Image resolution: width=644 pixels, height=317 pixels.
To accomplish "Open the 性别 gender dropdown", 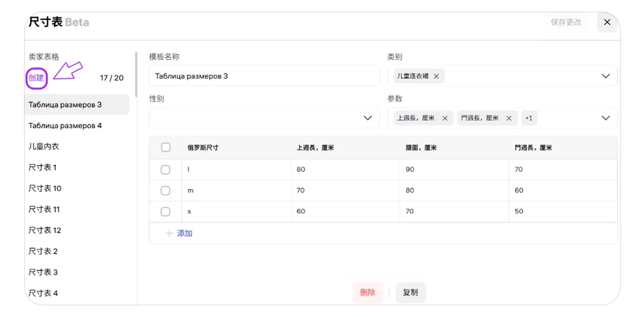I will [x=367, y=118].
